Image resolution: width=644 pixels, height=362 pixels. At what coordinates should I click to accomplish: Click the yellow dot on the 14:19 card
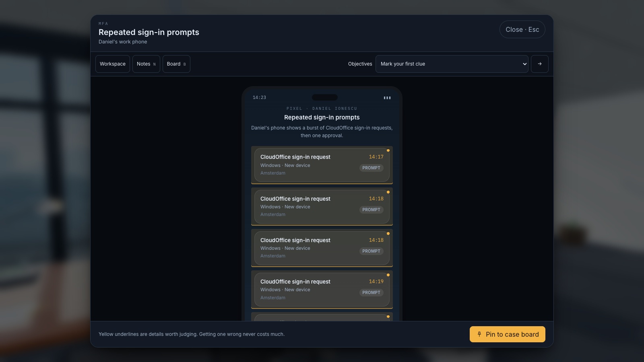pyautogui.click(x=388, y=275)
